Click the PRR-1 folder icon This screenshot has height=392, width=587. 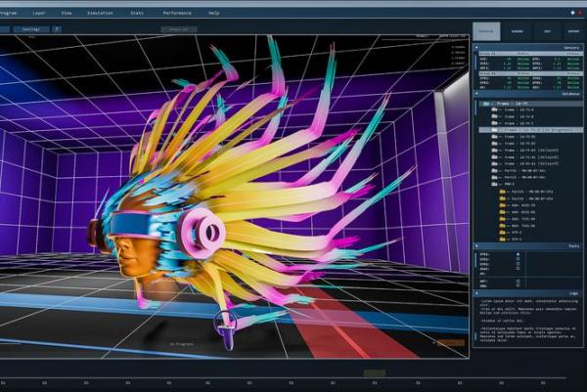coord(495,183)
